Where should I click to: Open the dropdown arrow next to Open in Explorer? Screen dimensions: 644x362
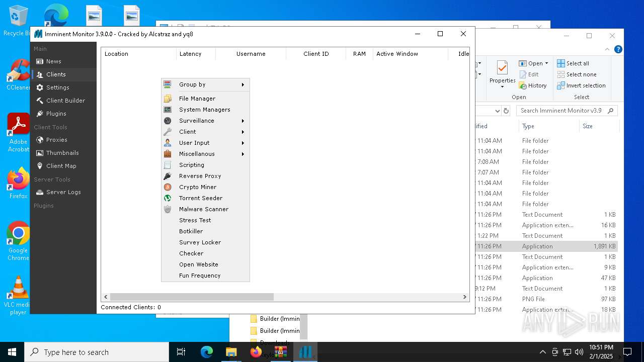pyautogui.click(x=547, y=63)
